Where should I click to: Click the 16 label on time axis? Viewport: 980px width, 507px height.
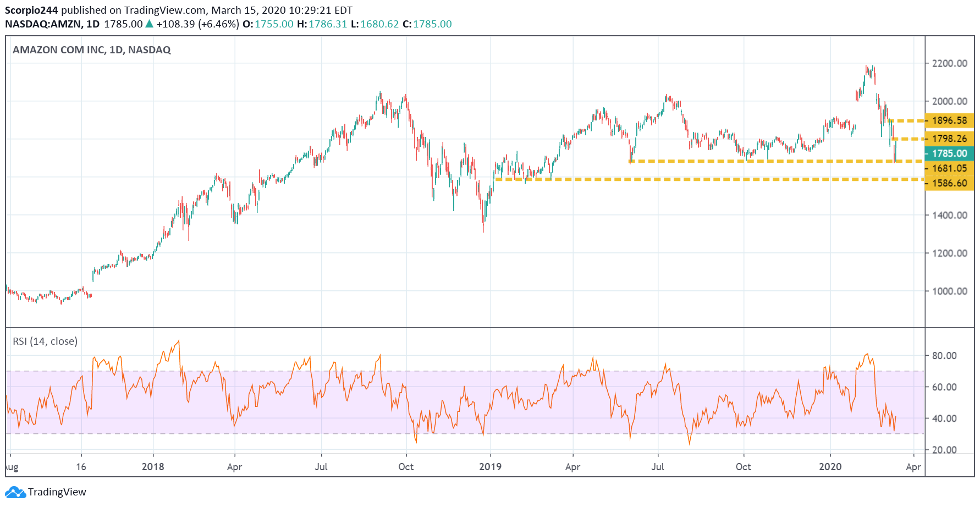click(81, 466)
